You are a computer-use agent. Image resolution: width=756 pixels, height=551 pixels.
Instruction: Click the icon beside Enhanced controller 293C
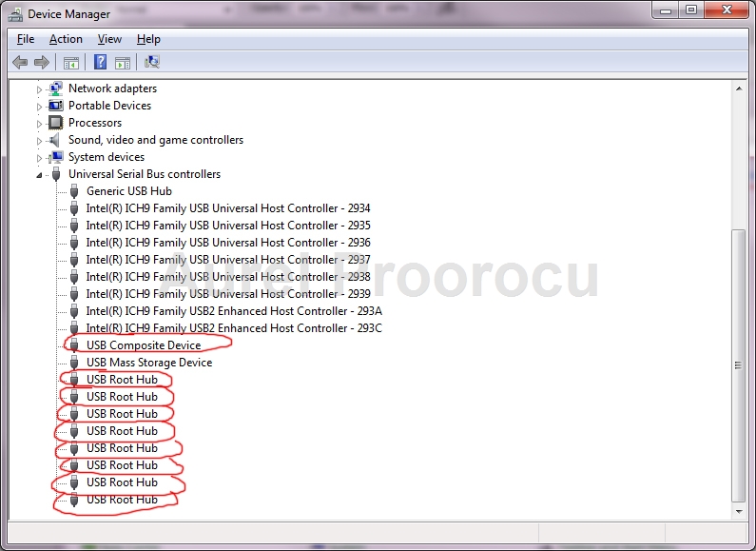pyautogui.click(x=74, y=328)
